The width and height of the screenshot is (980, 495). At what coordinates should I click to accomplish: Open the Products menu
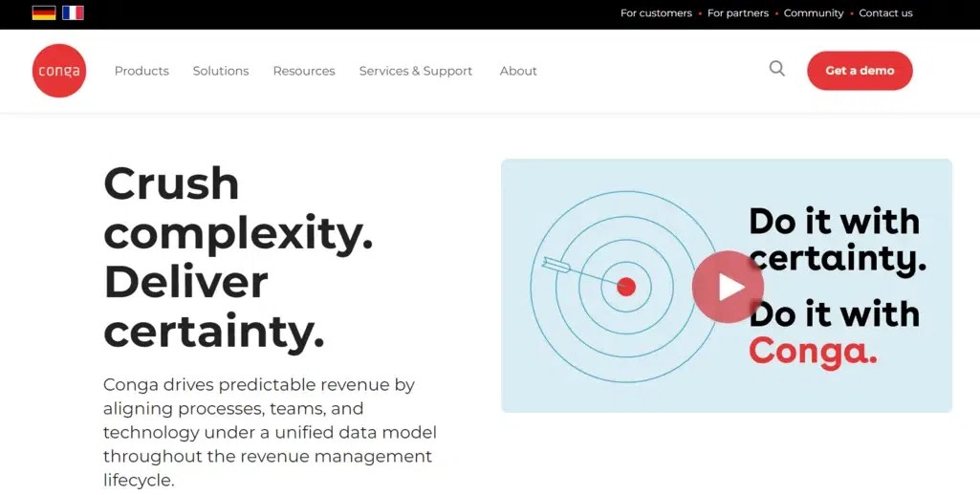click(x=142, y=72)
